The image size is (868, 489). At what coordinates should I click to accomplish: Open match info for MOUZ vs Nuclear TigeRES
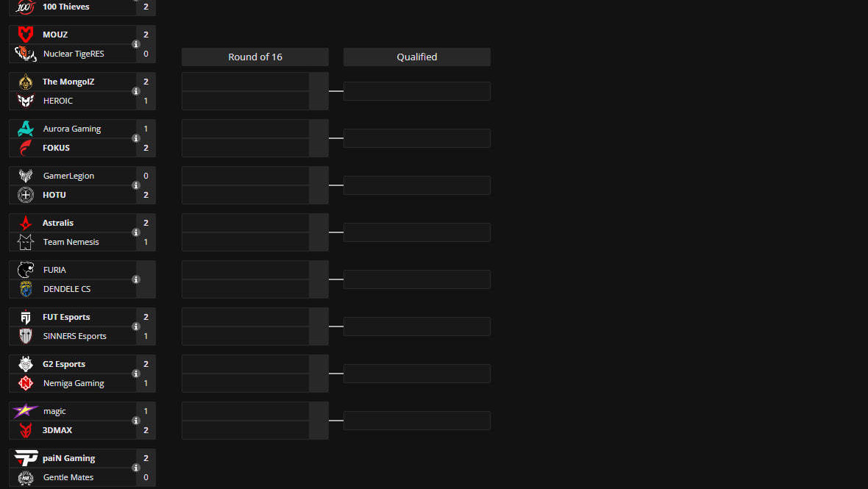135,44
